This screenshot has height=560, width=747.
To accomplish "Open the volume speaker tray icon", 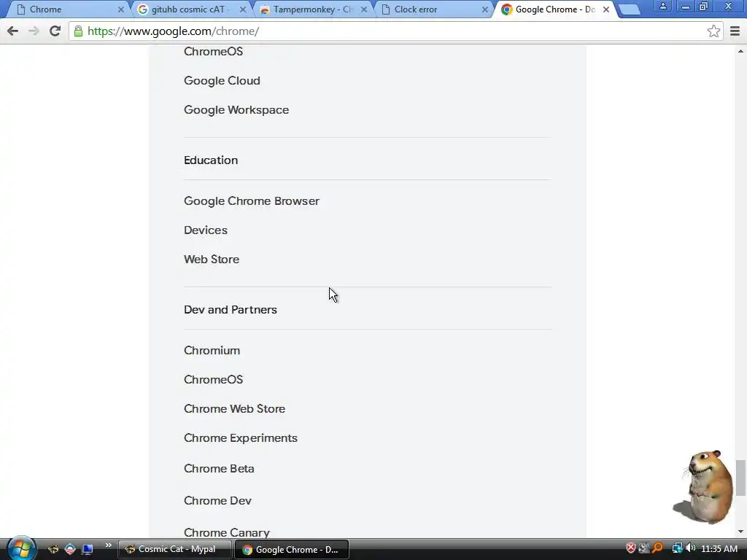I will coord(690,548).
